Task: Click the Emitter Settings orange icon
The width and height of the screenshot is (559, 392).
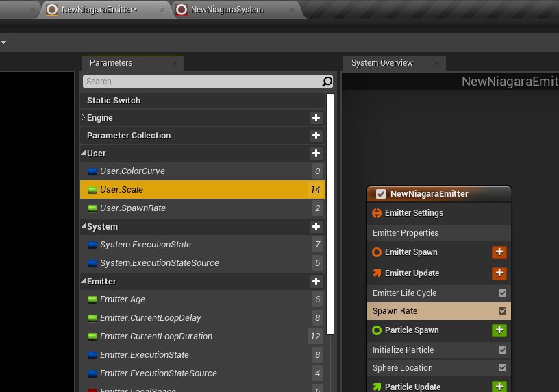Action: (377, 213)
